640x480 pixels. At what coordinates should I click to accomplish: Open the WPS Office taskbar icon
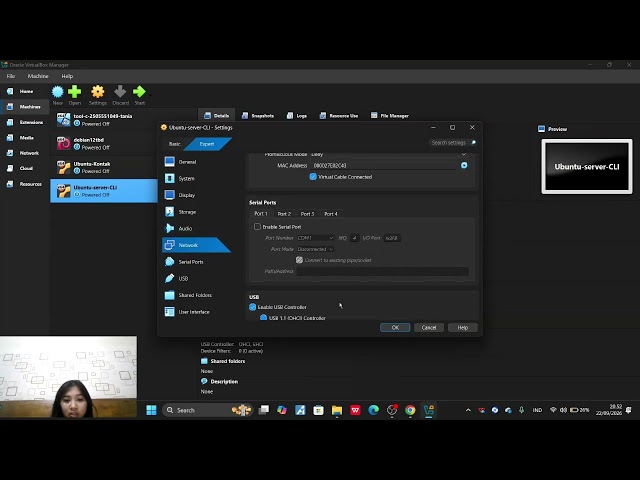(x=355, y=410)
